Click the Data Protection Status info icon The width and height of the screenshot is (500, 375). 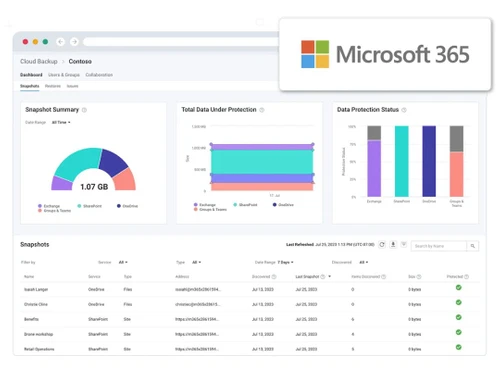click(404, 110)
